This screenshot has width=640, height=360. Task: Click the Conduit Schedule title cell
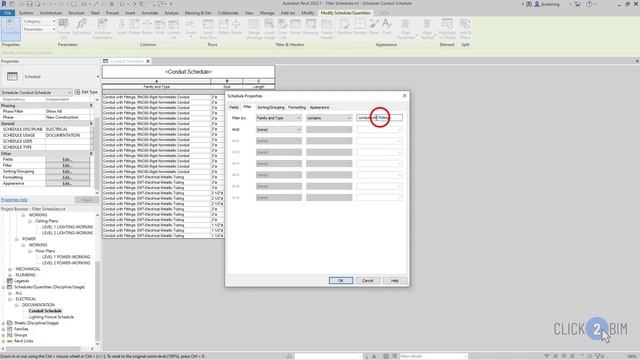(x=188, y=72)
